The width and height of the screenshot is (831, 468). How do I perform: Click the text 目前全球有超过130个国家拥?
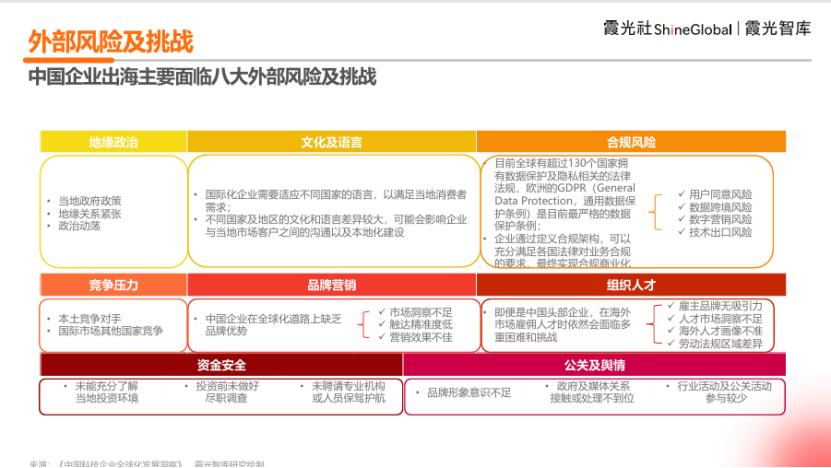point(561,163)
